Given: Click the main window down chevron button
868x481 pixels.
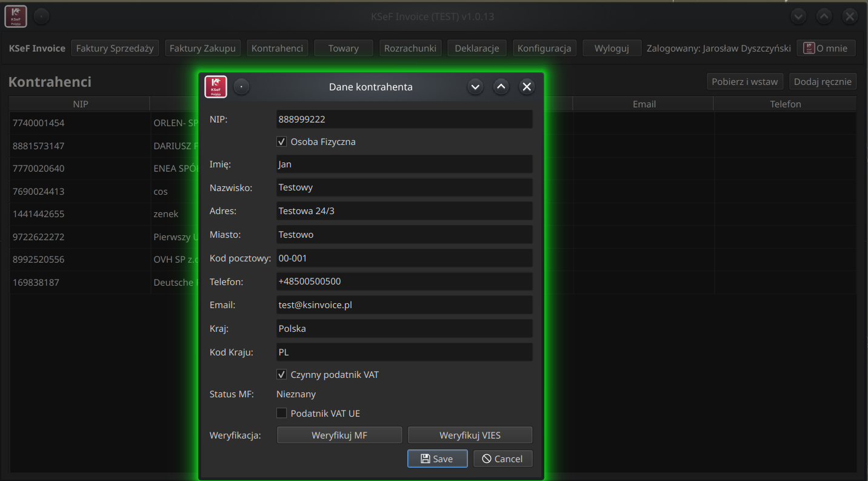Looking at the screenshot, I should 798,16.
